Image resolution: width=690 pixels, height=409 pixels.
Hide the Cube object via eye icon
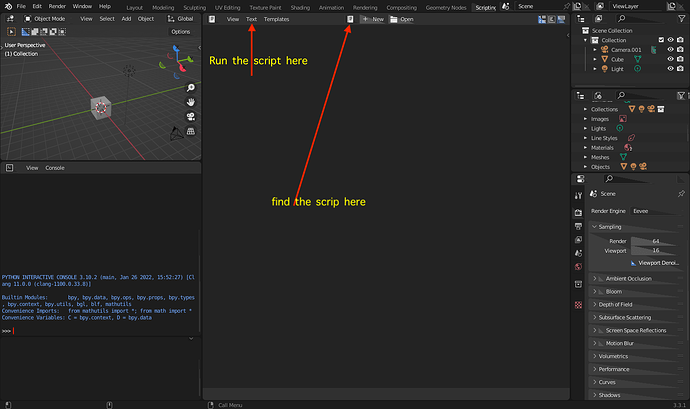[x=670, y=59]
